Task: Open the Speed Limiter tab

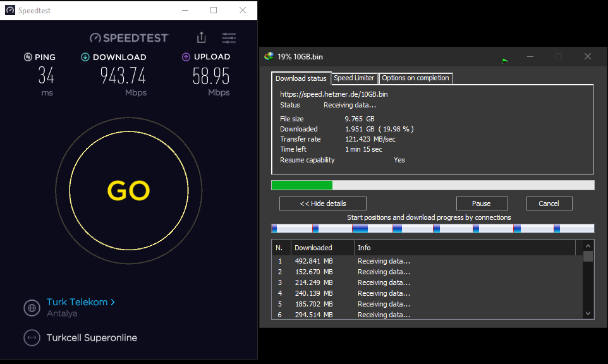Action: [x=354, y=78]
